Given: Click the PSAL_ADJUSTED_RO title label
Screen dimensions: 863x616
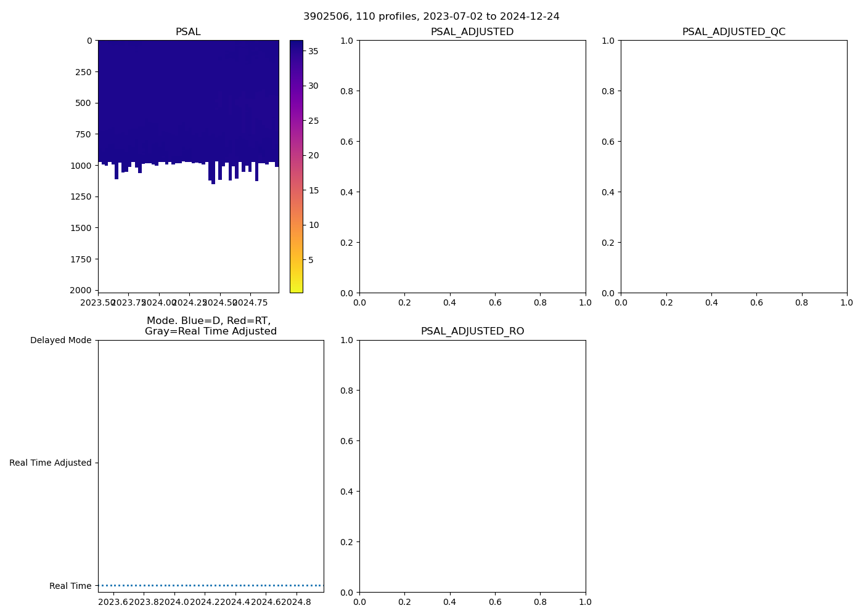Looking at the screenshot, I should click(472, 331).
